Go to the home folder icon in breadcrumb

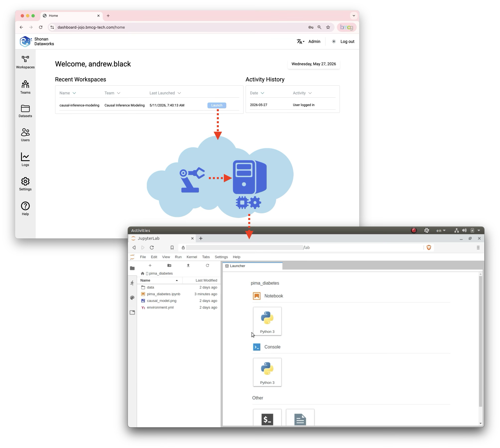pyautogui.click(x=143, y=273)
